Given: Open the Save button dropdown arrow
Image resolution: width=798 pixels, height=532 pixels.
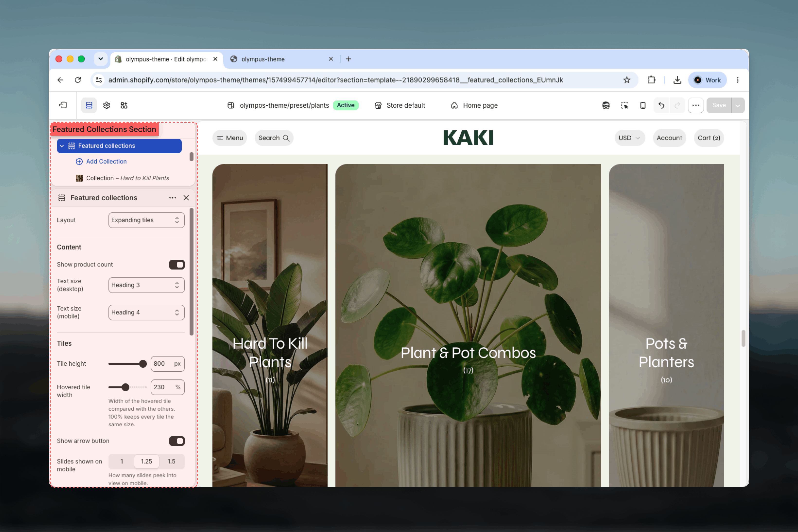Looking at the screenshot, I should (738, 105).
